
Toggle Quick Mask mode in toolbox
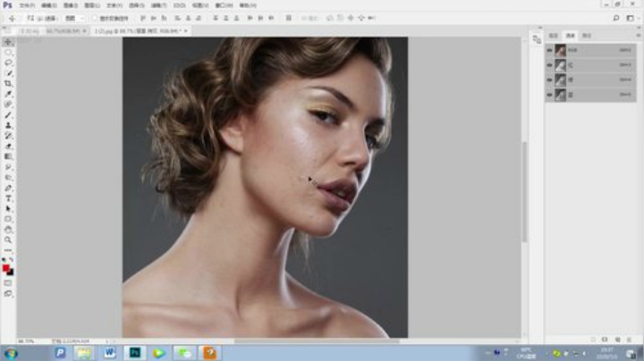tap(8, 283)
